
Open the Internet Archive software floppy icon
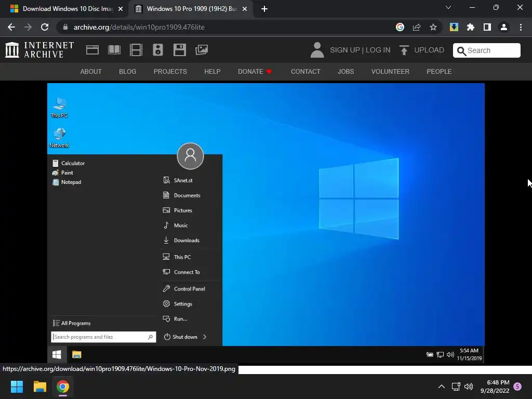(x=179, y=50)
